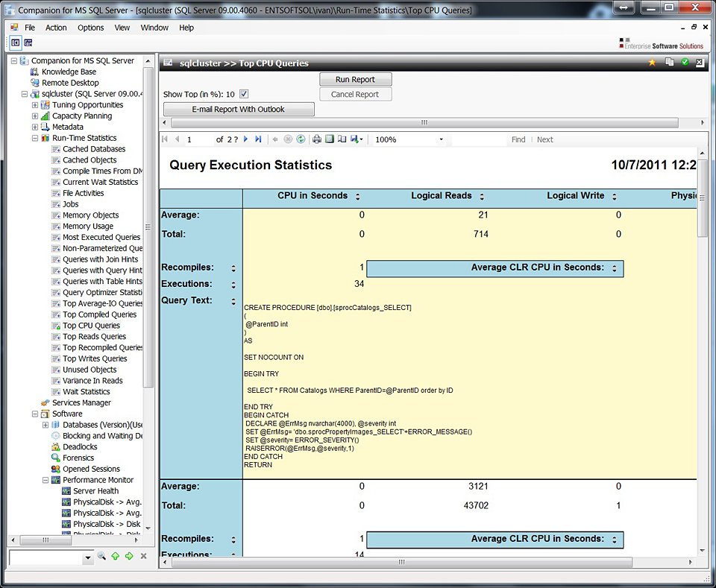Open Remote Desktop tree item

point(70,83)
